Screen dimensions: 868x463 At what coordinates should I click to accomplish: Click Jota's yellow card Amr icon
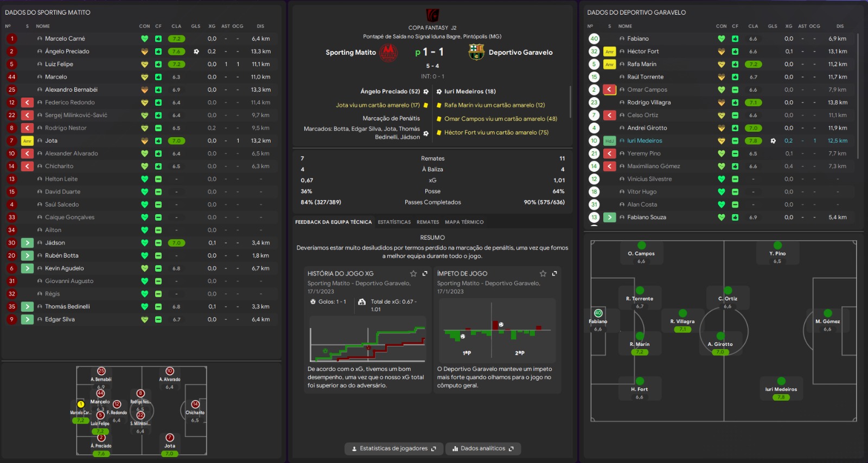coord(27,141)
